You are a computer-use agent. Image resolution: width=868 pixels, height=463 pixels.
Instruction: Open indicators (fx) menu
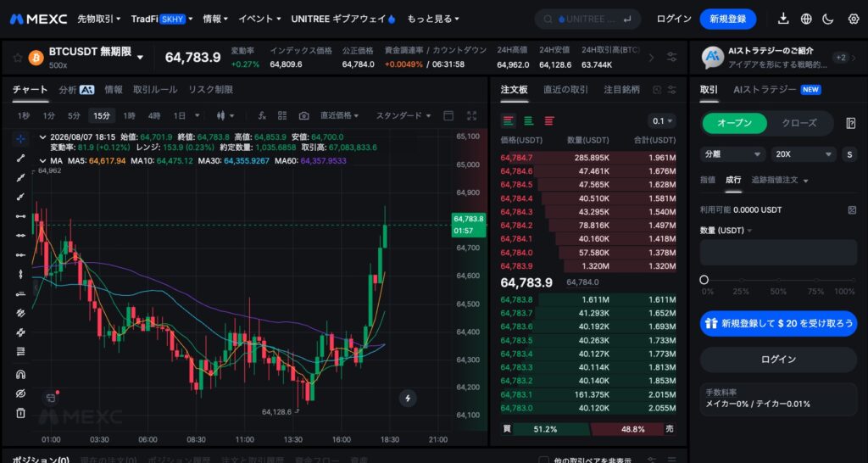[x=263, y=115]
